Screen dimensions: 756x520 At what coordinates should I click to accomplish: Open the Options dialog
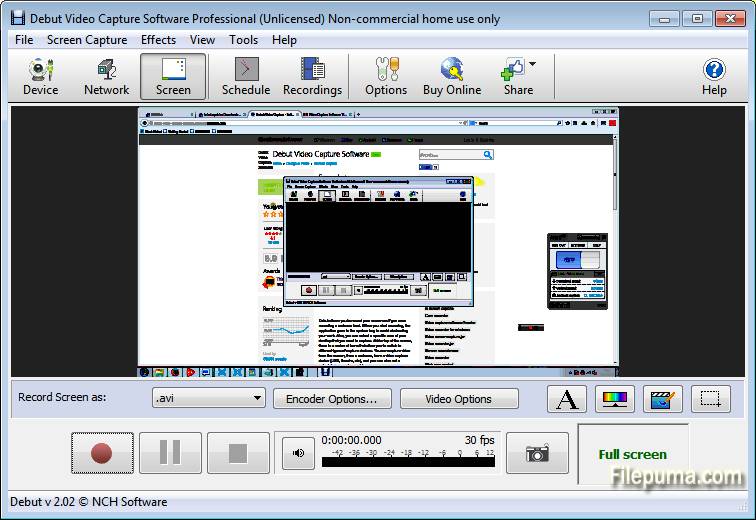pos(386,77)
